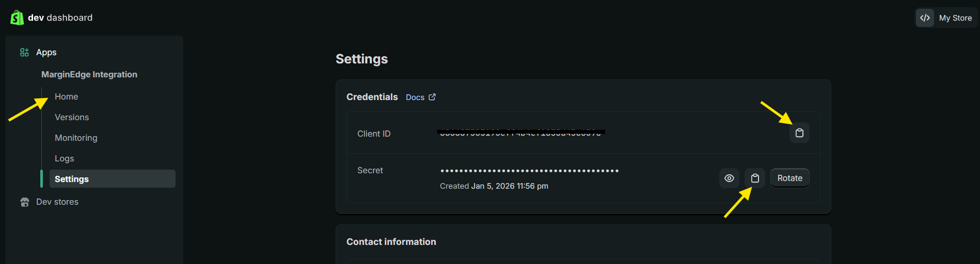Click the dev dashboard title

pos(60,18)
